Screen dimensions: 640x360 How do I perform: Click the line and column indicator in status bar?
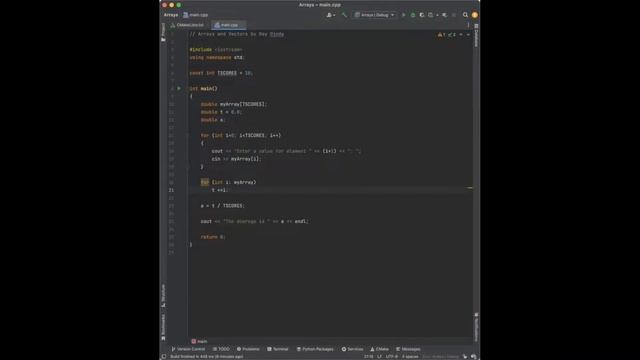pyautogui.click(x=369, y=356)
